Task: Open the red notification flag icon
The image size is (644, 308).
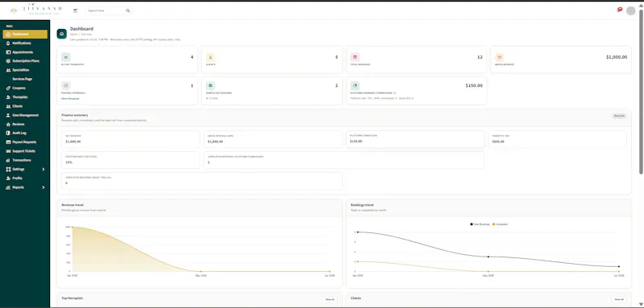Action: tap(620, 10)
